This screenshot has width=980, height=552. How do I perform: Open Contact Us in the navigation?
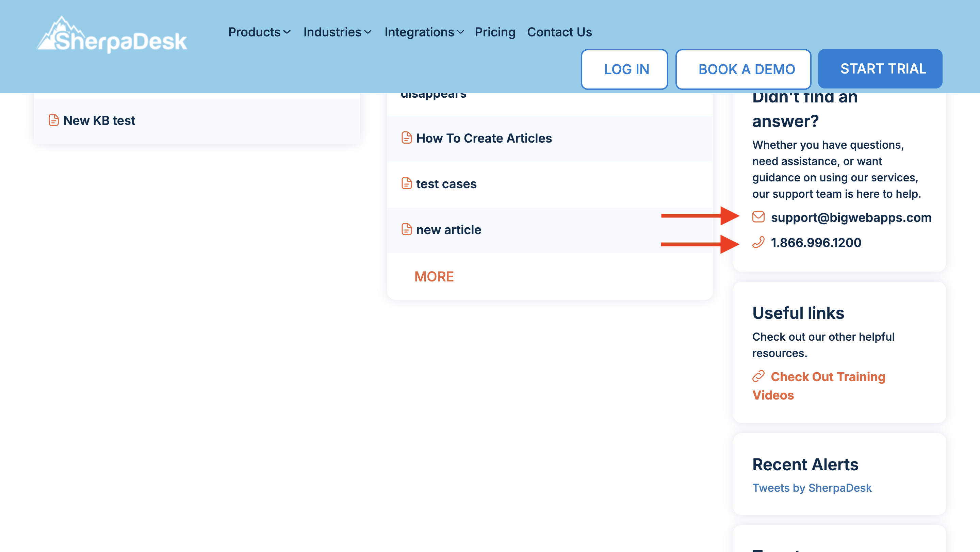pos(559,32)
